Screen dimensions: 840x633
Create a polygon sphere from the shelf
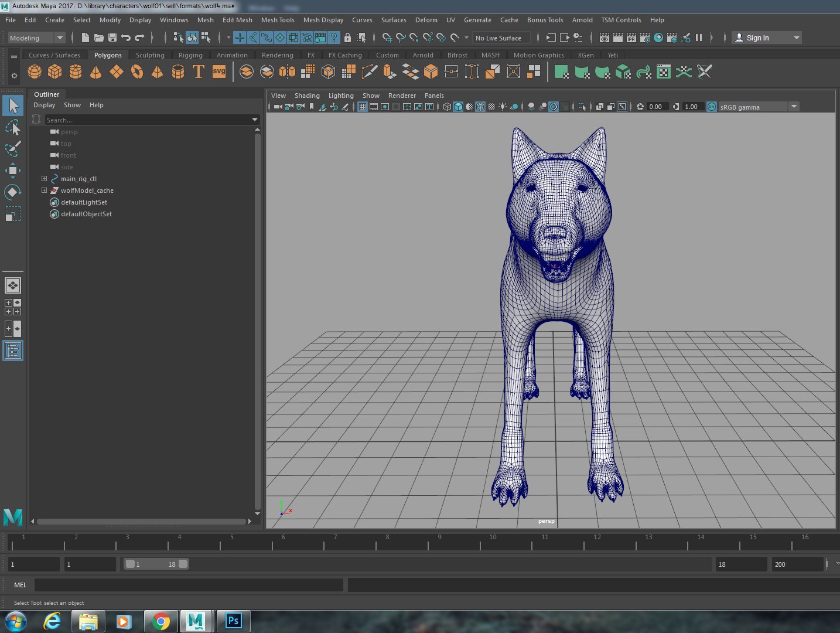(35, 72)
